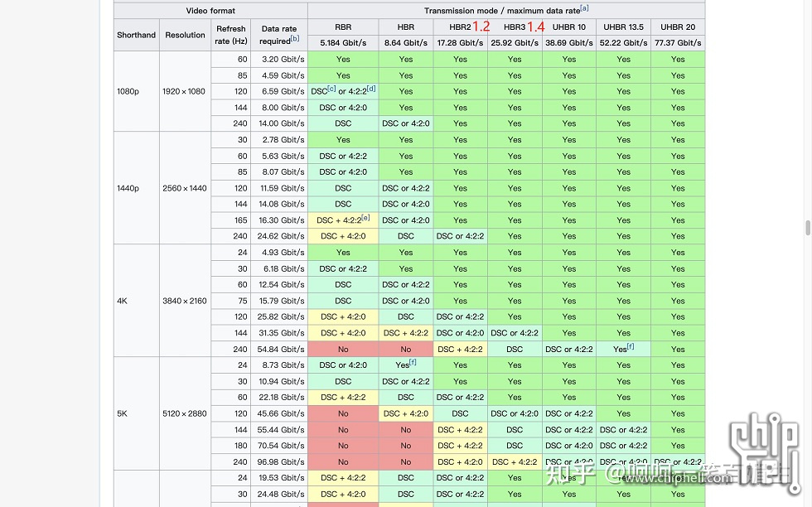Viewport: 812px width, 507px height.
Task: Click the RBR column header
Action: tap(343, 27)
